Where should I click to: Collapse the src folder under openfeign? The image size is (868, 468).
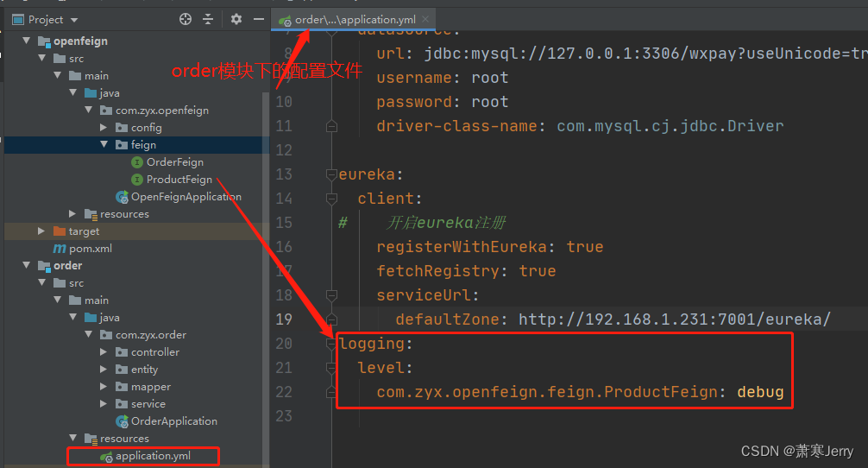click(x=41, y=58)
